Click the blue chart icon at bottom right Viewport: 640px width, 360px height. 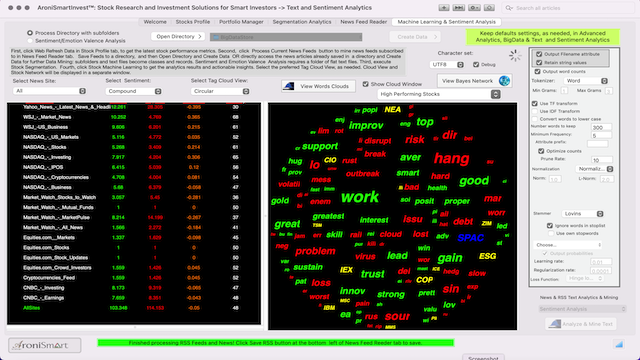click(x=619, y=344)
